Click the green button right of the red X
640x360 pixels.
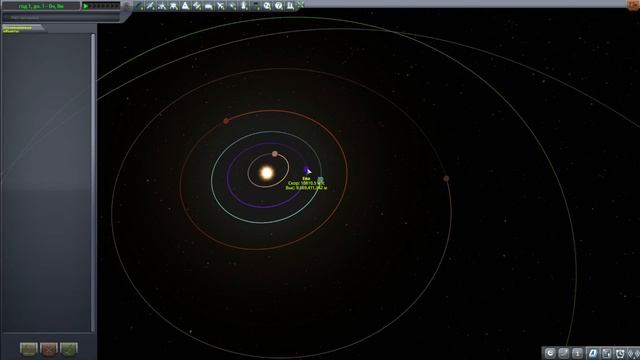pos(69,349)
